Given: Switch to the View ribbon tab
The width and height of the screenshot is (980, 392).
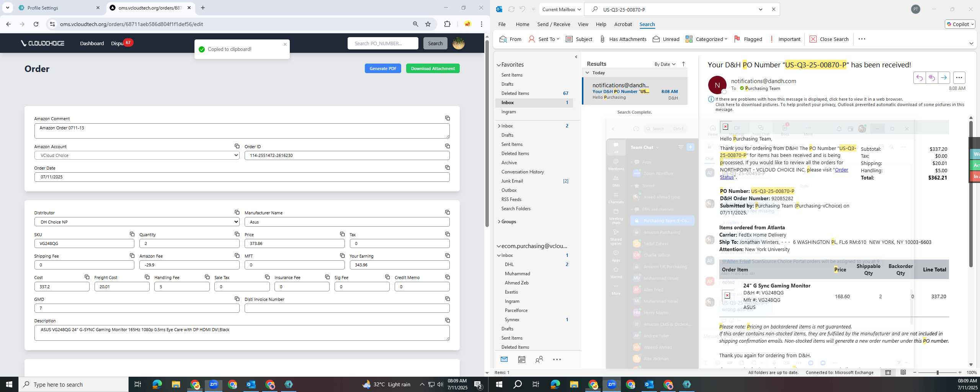Looking at the screenshot, I should (x=583, y=24).
